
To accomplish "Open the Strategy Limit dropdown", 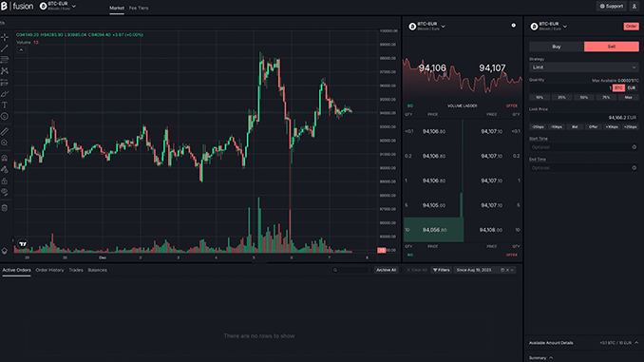I will click(584, 67).
